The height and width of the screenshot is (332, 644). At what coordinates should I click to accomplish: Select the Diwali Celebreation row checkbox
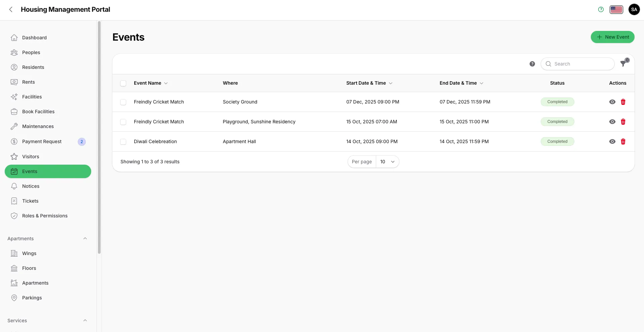click(123, 142)
